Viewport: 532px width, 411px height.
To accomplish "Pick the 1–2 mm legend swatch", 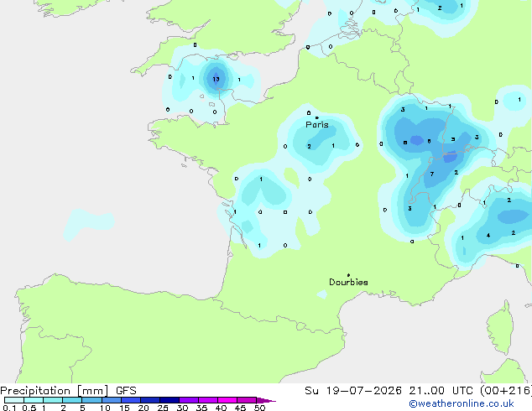I will pos(53,400).
